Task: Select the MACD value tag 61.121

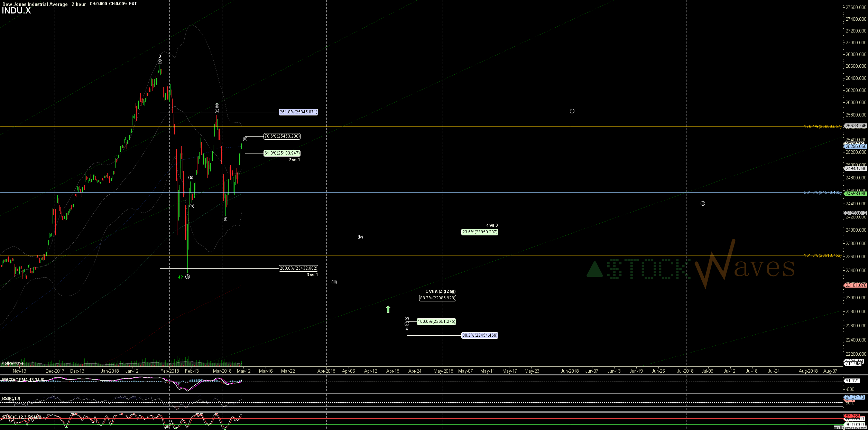Action: click(852, 381)
